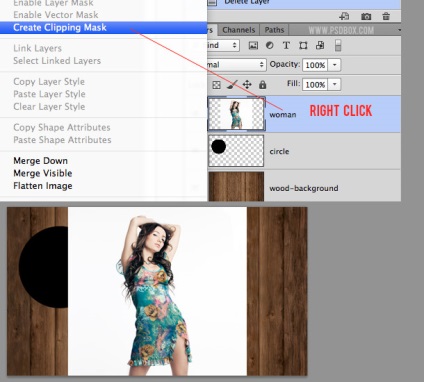
Task: Toggle lock all padlock
Action: pos(263,84)
